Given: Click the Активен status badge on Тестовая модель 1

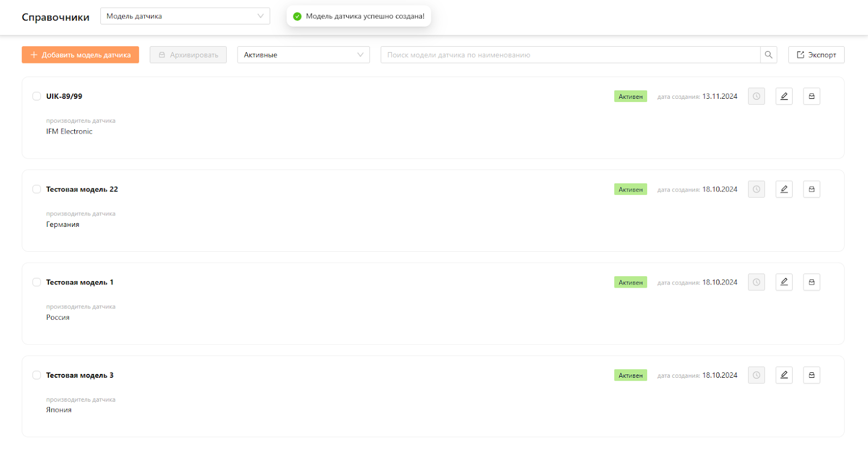Looking at the screenshot, I should coord(630,282).
